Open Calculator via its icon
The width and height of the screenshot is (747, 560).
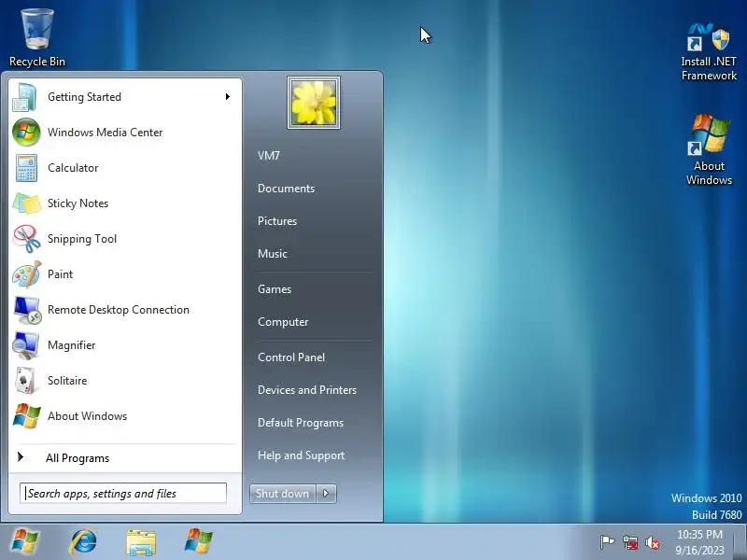click(26, 168)
